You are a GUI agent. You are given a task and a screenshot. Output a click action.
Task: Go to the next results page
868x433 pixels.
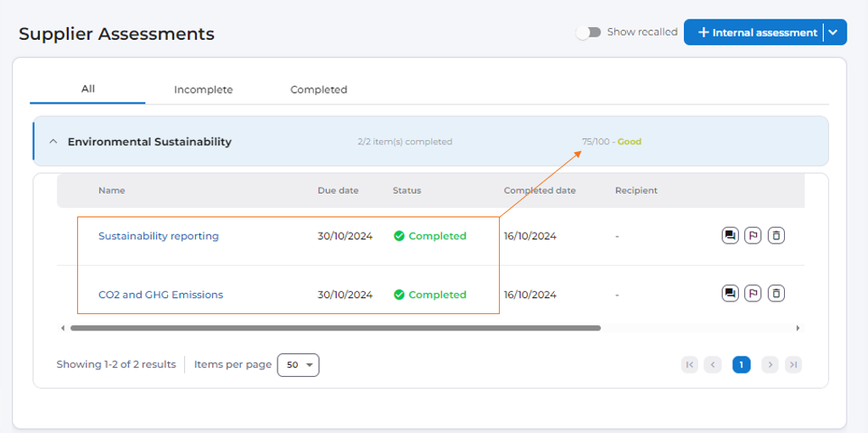(x=770, y=365)
